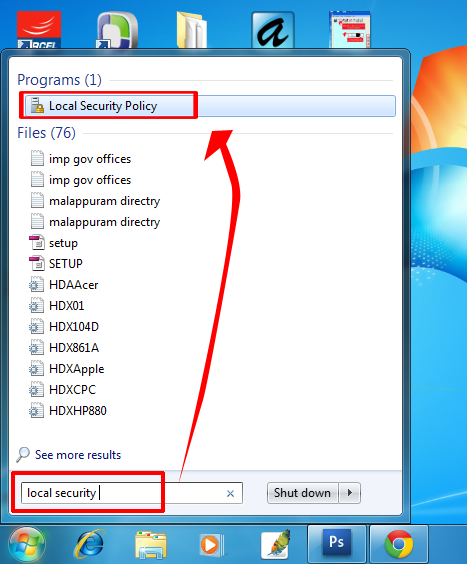
Task: Select the red RCEL desktop shortcut
Action: (x=39, y=29)
